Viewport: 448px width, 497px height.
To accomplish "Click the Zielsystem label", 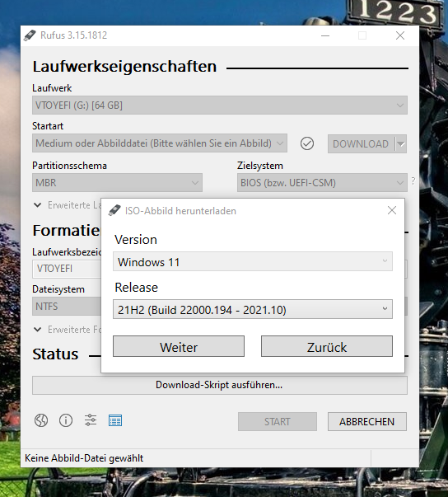I will 260,166.
